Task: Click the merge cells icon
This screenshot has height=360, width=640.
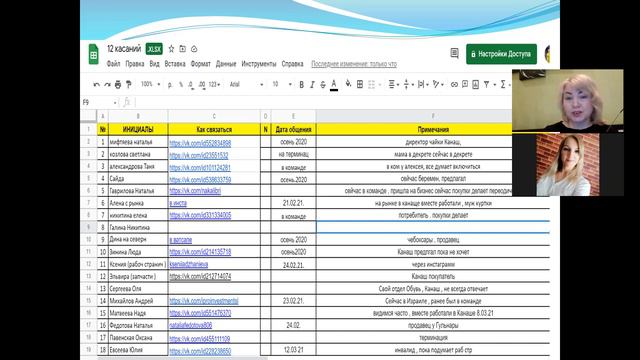Action: coord(371,84)
